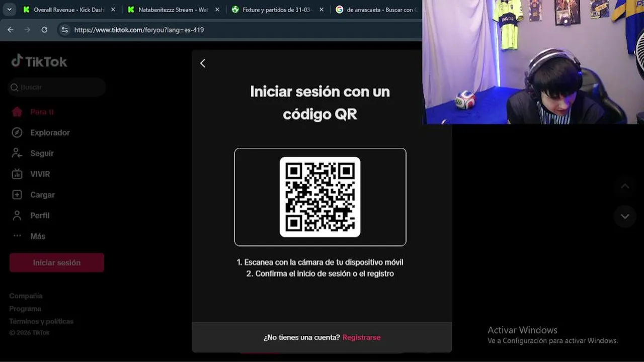Click "Escanea con la cámara" instruction text
The image size is (644, 362).
[x=320, y=262]
